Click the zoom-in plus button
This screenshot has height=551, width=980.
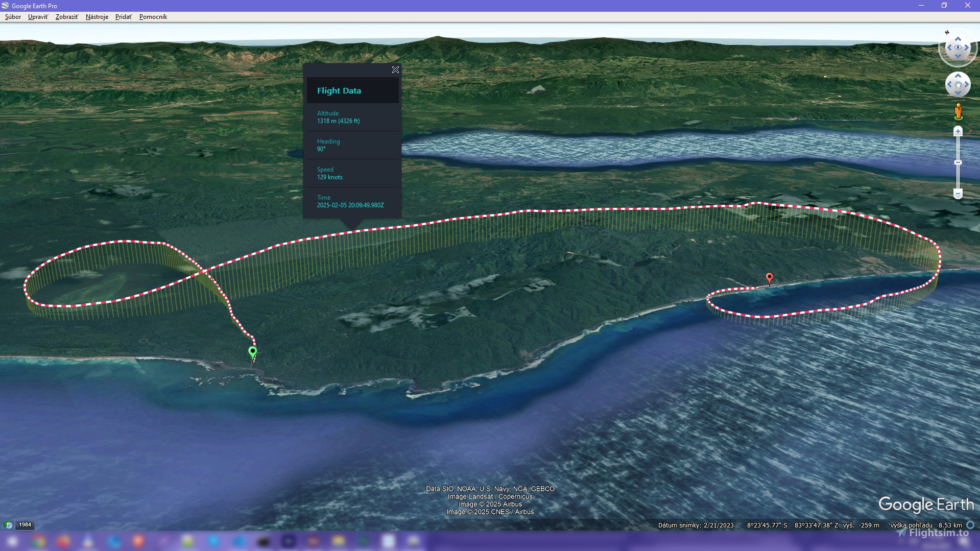click(x=958, y=131)
